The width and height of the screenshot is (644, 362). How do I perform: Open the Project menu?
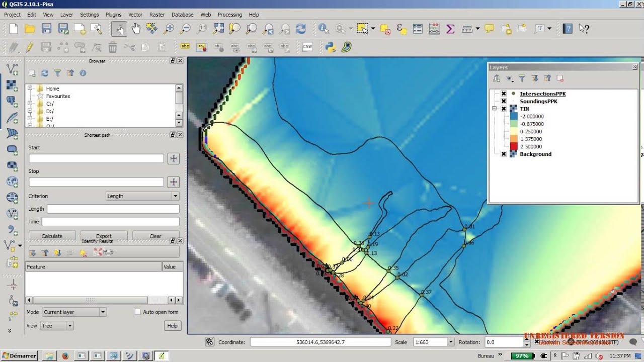click(13, 15)
